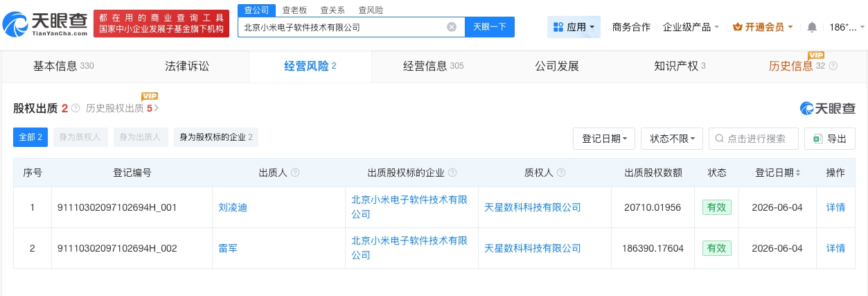Screen dimensions: 868x296
Task: View 详情 for record 91110302097102694H_001
Action: tap(835, 207)
